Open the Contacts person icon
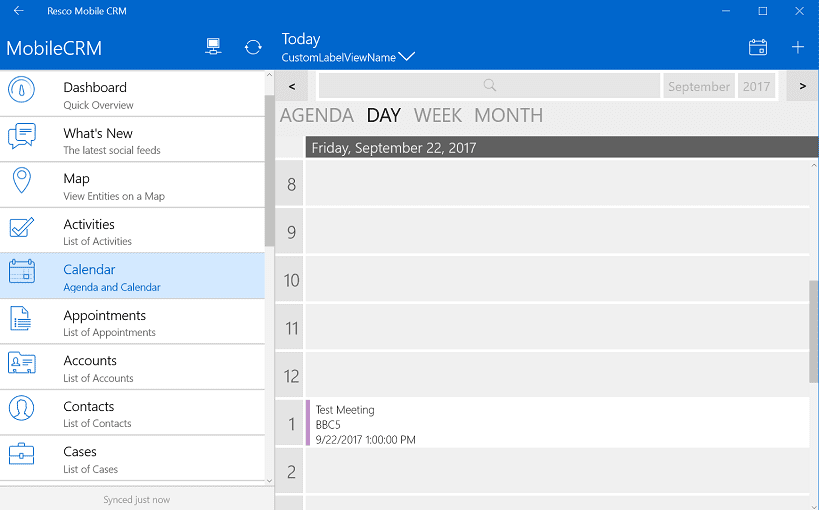The width and height of the screenshot is (819, 510). [21, 408]
